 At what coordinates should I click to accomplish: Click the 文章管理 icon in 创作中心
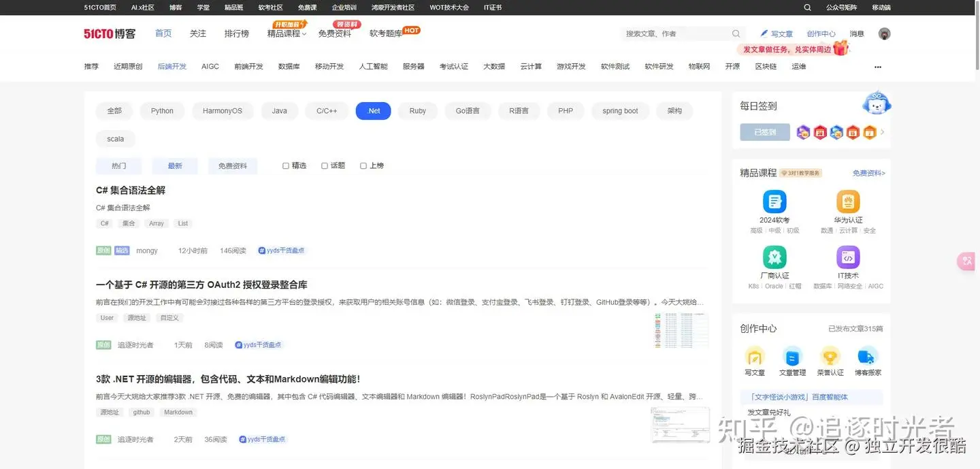coord(792,356)
